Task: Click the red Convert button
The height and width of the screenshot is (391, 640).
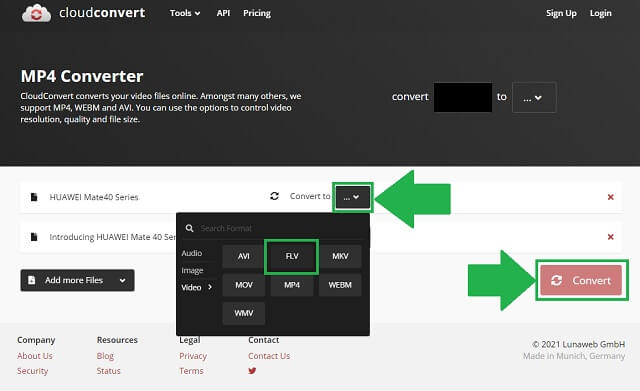Action: [x=581, y=280]
